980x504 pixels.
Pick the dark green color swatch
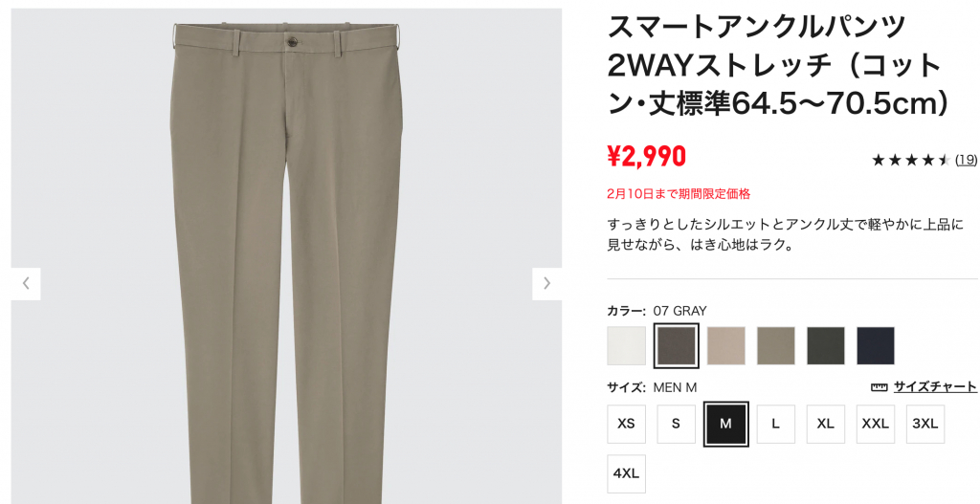(x=826, y=345)
